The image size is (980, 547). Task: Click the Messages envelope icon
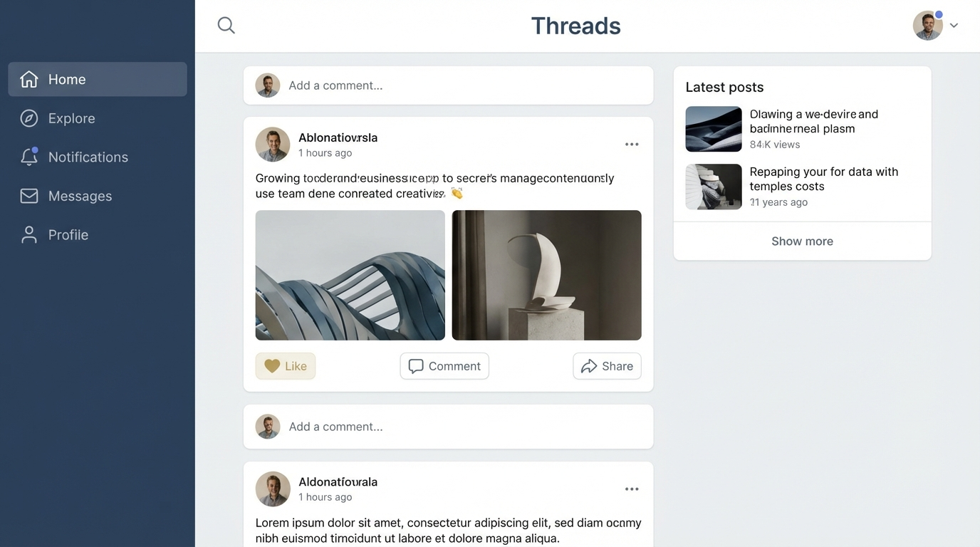click(29, 196)
